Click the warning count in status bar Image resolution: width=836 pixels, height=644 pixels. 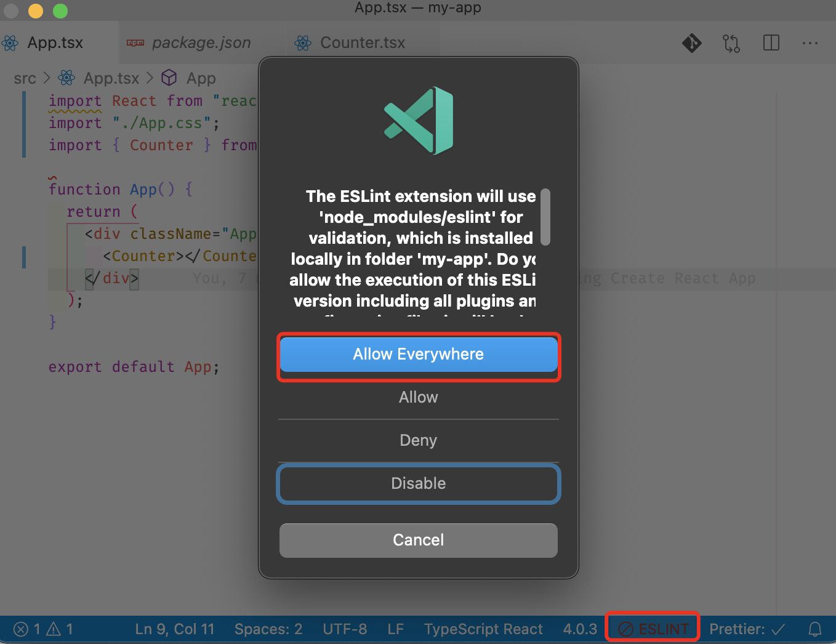click(x=60, y=629)
